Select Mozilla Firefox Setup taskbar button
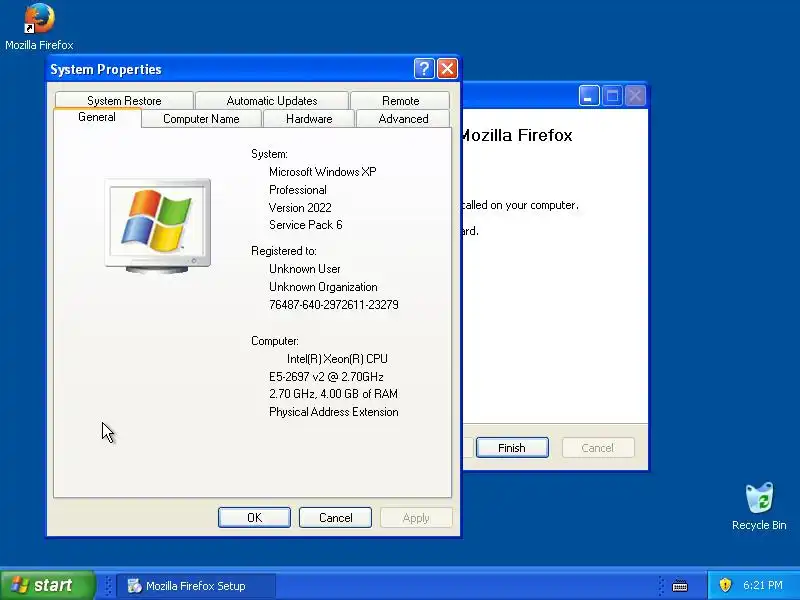The width and height of the screenshot is (800, 600). point(196,586)
